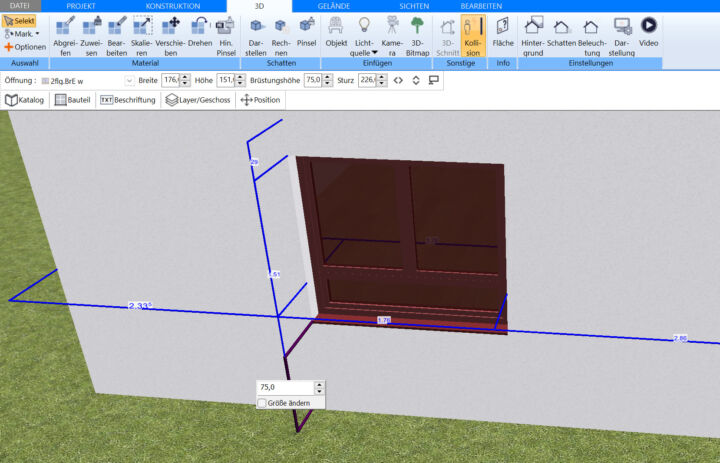Switch to the GELÄNDE tab
This screenshot has height=463, width=720.
334,6
